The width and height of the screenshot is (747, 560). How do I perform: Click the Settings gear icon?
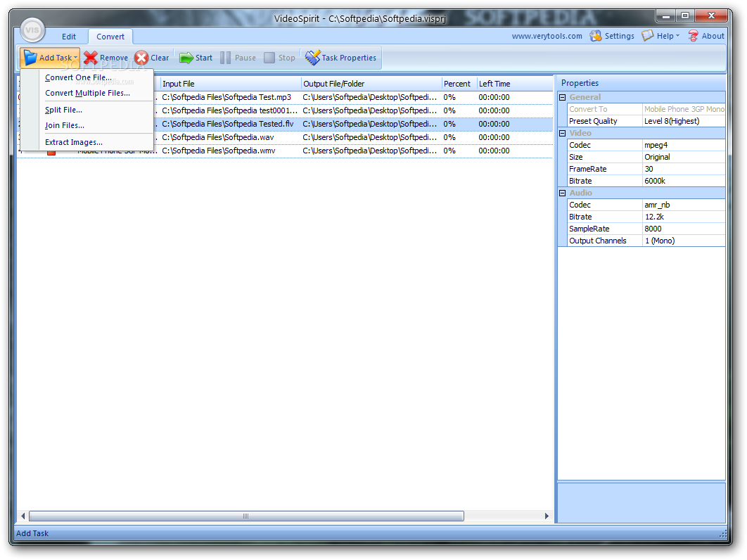click(x=596, y=36)
